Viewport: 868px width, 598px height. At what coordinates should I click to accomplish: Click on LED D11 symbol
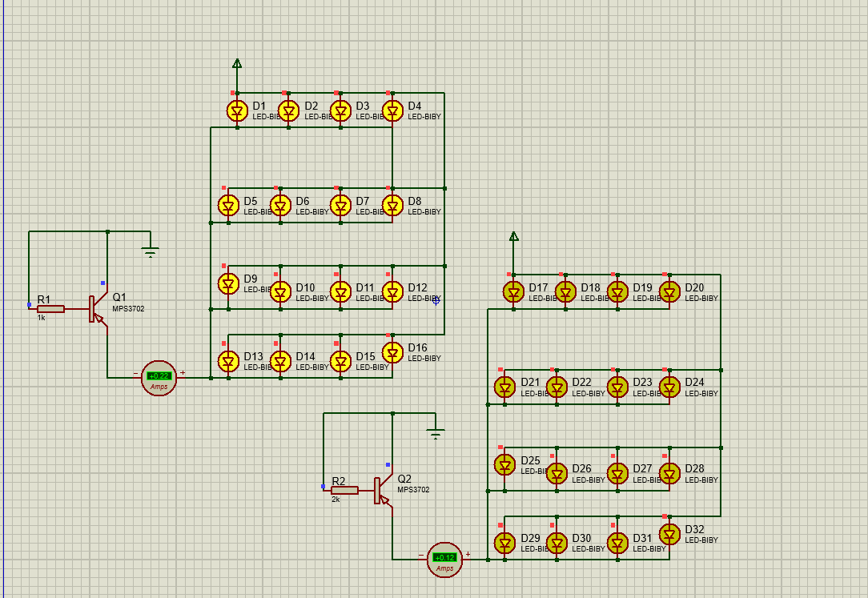pos(340,292)
